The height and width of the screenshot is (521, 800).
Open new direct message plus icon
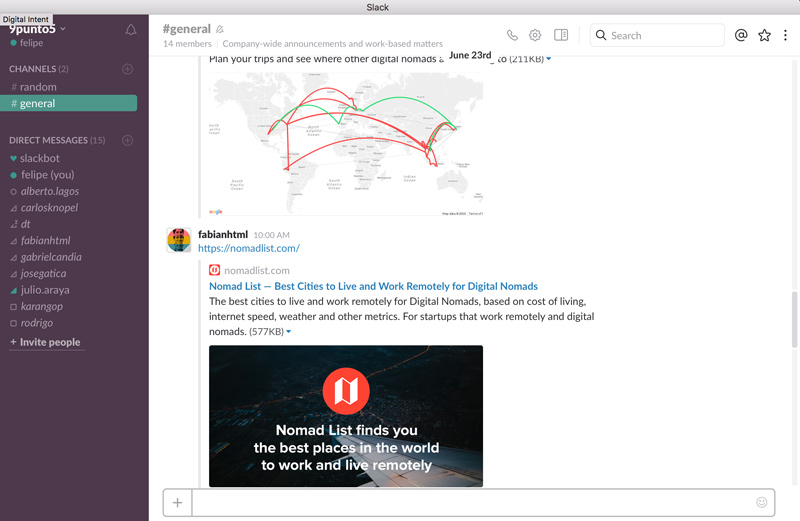click(x=127, y=140)
